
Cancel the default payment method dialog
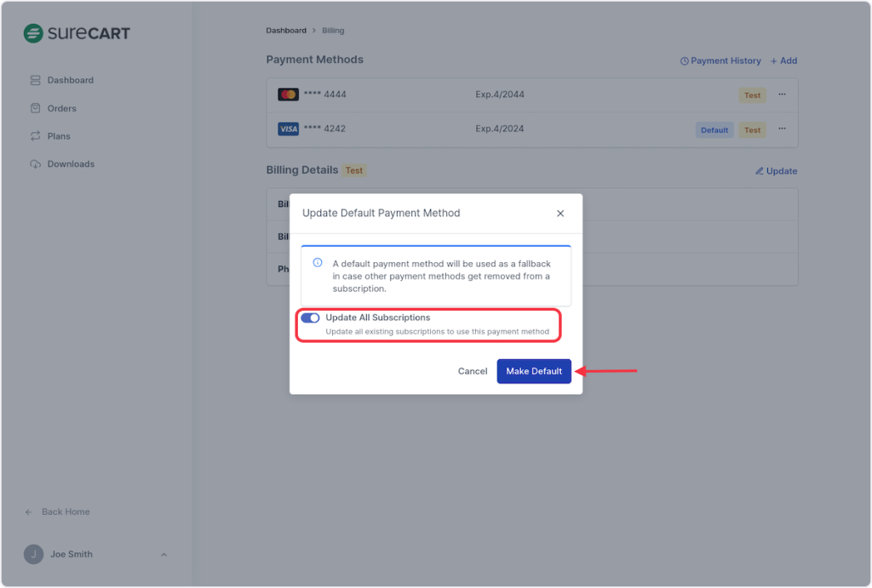(473, 371)
